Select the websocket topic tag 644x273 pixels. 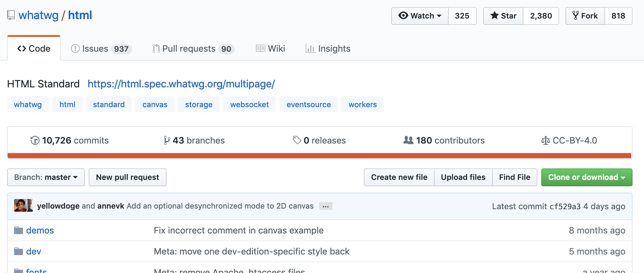click(250, 105)
